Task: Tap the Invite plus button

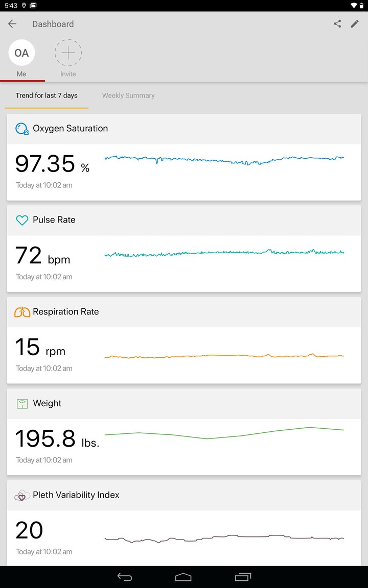Action: pos(68,53)
